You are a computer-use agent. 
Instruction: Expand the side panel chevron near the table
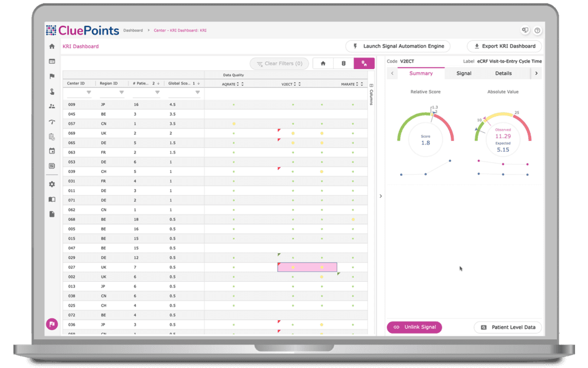381,195
